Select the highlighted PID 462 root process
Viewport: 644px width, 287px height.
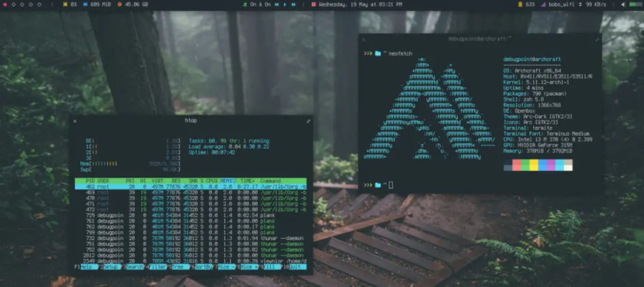pyautogui.click(x=191, y=186)
